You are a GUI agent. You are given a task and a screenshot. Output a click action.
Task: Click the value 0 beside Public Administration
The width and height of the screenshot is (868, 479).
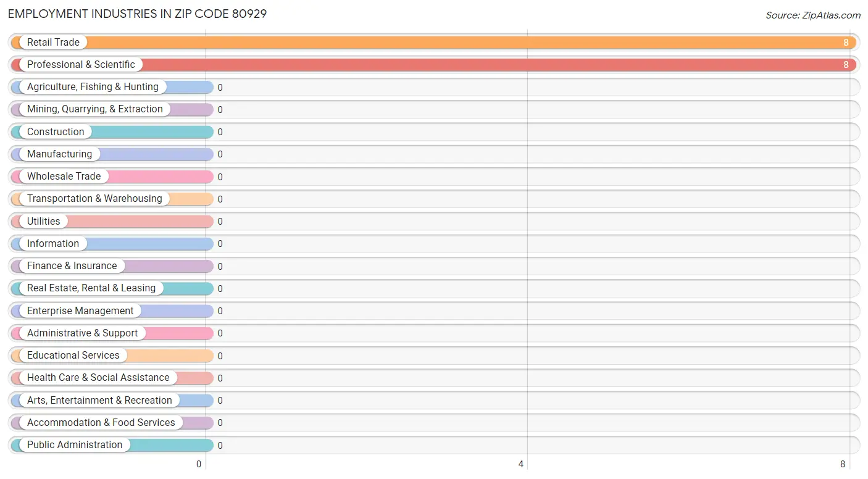[x=220, y=445]
